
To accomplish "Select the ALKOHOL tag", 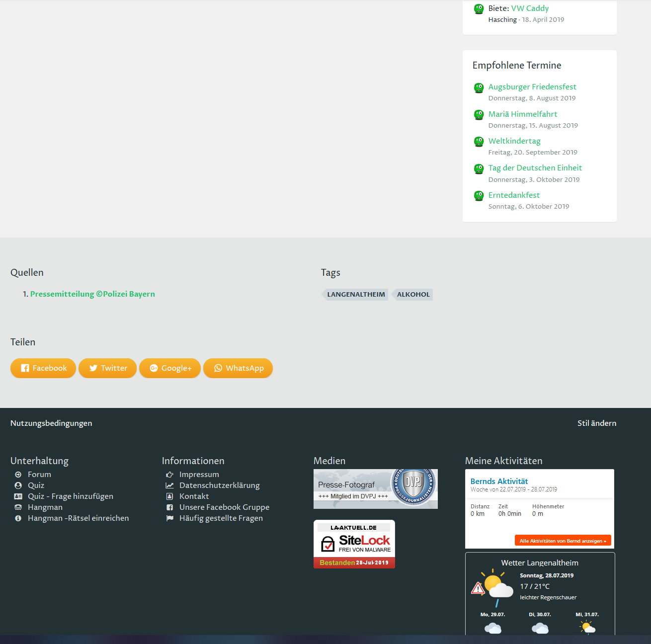I will click(413, 295).
